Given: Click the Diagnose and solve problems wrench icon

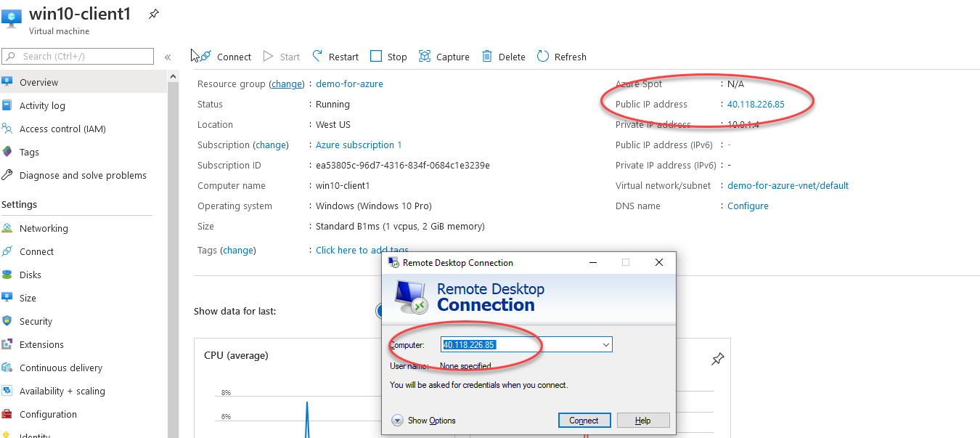Looking at the screenshot, I should tap(7, 175).
